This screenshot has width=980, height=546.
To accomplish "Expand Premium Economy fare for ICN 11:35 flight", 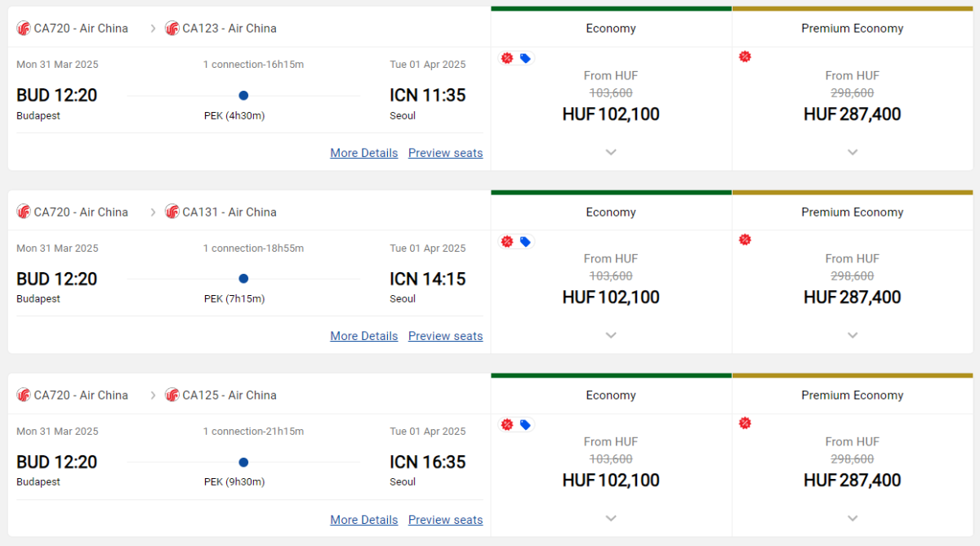I will tap(853, 152).
